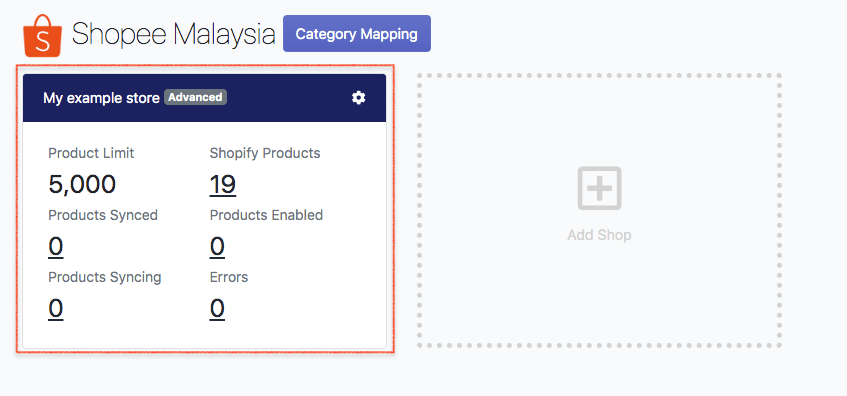The width and height of the screenshot is (847, 396).
Task: Click the Errors label text
Action: coord(229,277)
